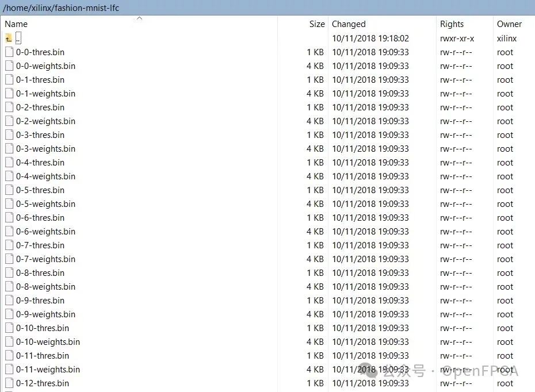
Task: Click the 0-7-thres.bin file icon
Action: 9,245
